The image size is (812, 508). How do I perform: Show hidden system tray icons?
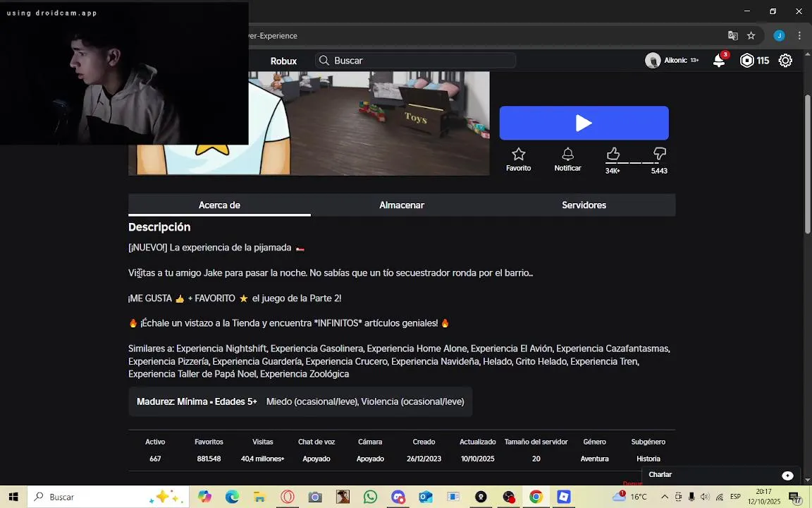tap(665, 497)
